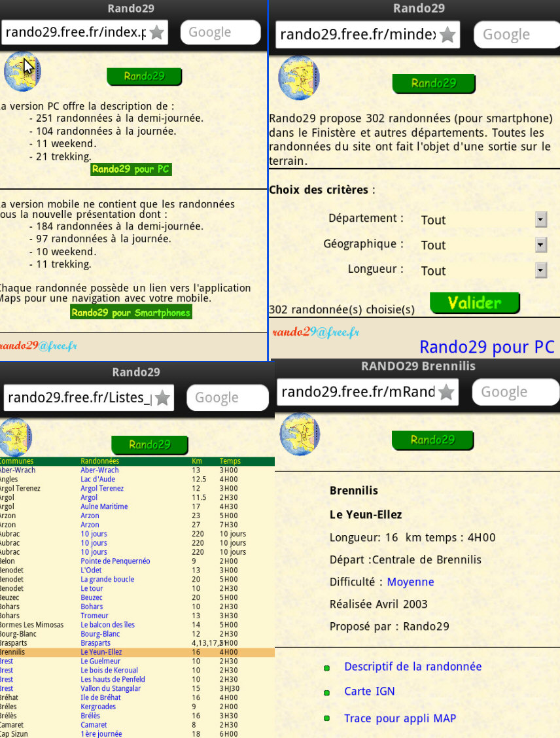Viewport: 560px width, 738px height.
Task: Open the 'Les hauts de Penfeld' hike link
Action: pyautogui.click(x=113, y=679)
